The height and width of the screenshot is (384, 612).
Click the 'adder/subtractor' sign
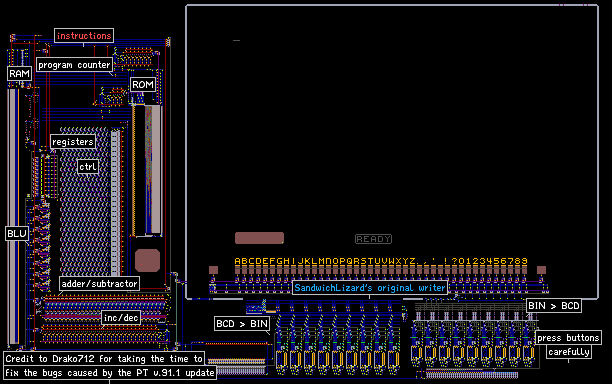coord(100,284)
